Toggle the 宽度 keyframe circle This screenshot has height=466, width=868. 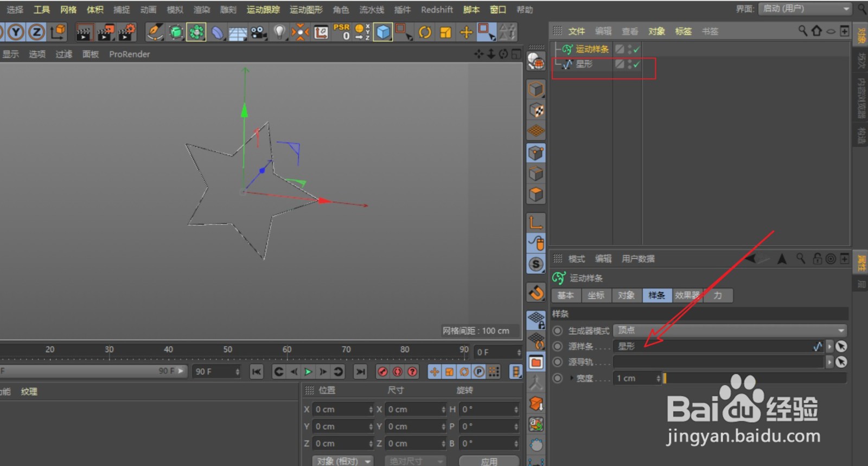(558, 378)
